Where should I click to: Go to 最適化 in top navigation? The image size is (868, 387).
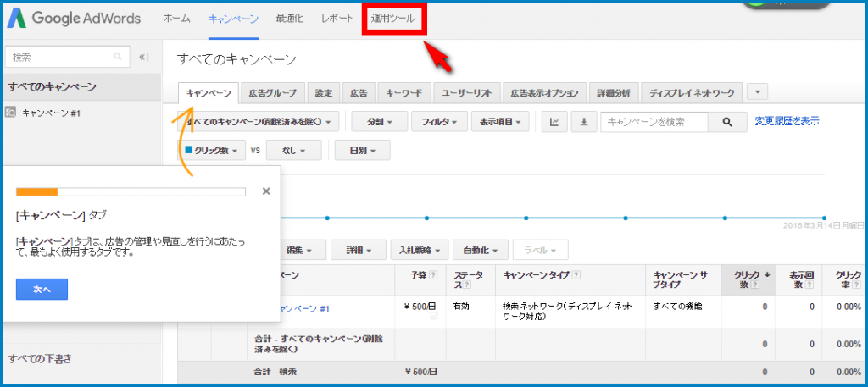(290, 19)
